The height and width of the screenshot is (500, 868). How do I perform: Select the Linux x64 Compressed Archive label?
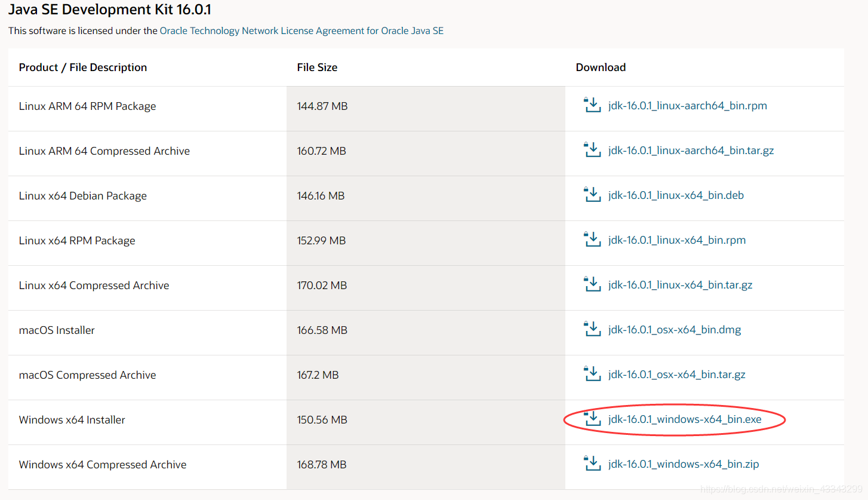tap(94, 286)
